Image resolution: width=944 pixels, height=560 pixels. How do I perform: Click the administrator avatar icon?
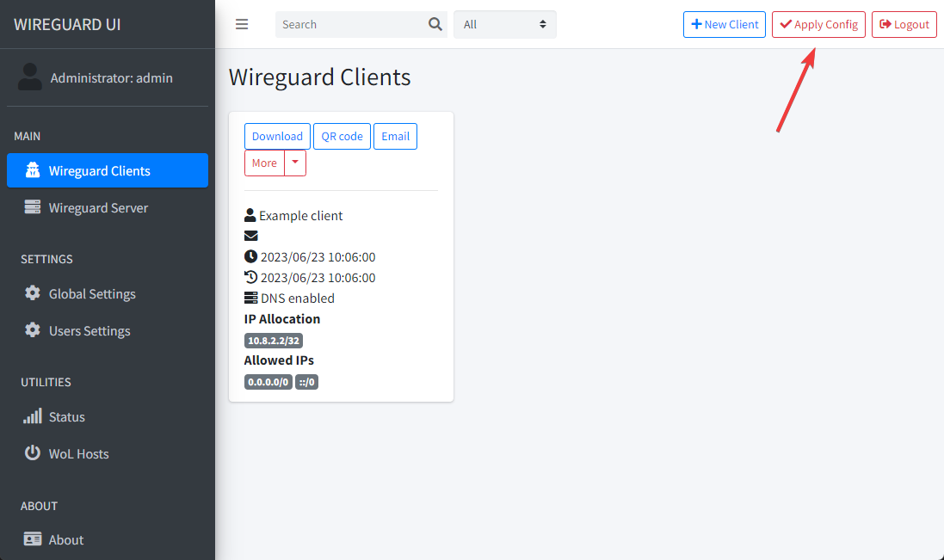pyautogui.click(x=29, y=77)
